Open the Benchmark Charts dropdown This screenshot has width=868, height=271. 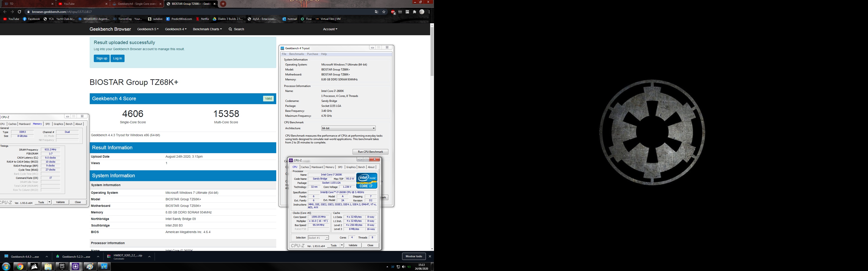point(207,29)
